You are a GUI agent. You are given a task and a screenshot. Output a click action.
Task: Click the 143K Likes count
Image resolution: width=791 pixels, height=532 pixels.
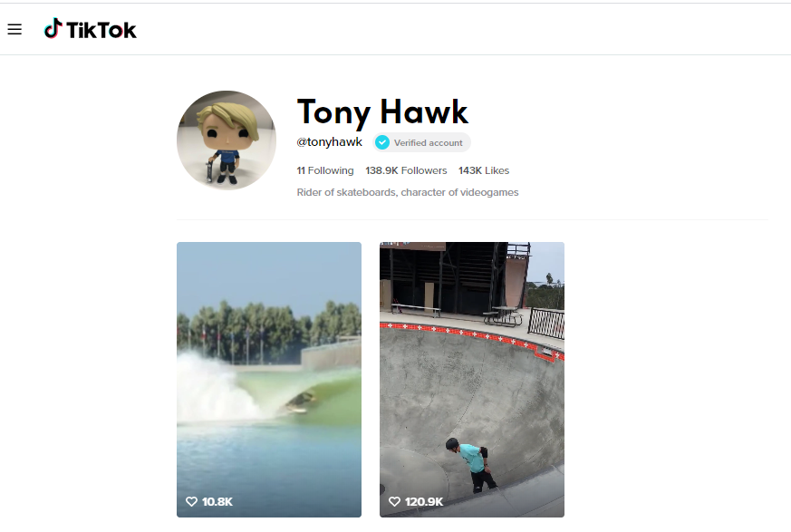(484, 170)
